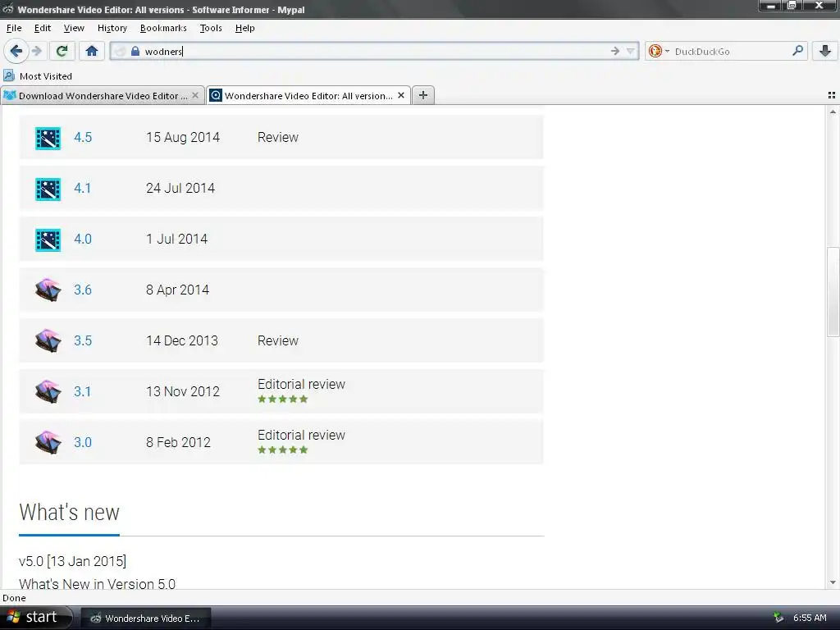This screenshot has height=630, width=840.
Task: Click the version 3.1 app icon
Action: (x=48, y=391)
